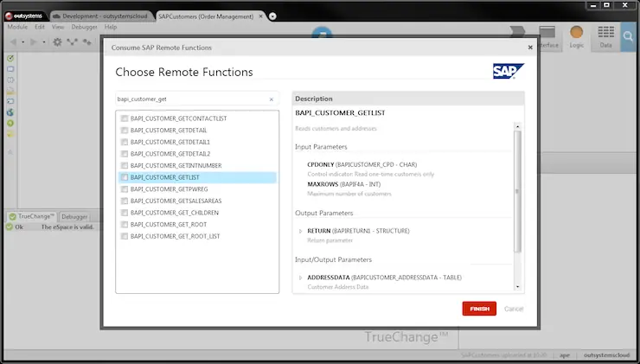The height and width of the screenshot is (364, 640).
Task: Expand the RETURN output parameter
Action: click(x=301, y=231)
